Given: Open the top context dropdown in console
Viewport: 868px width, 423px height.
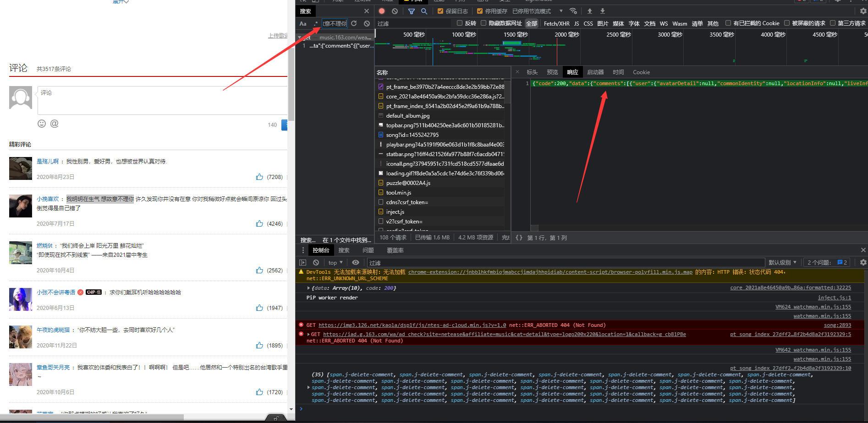Looking at the screenshot, I should (x=335, y=262).
